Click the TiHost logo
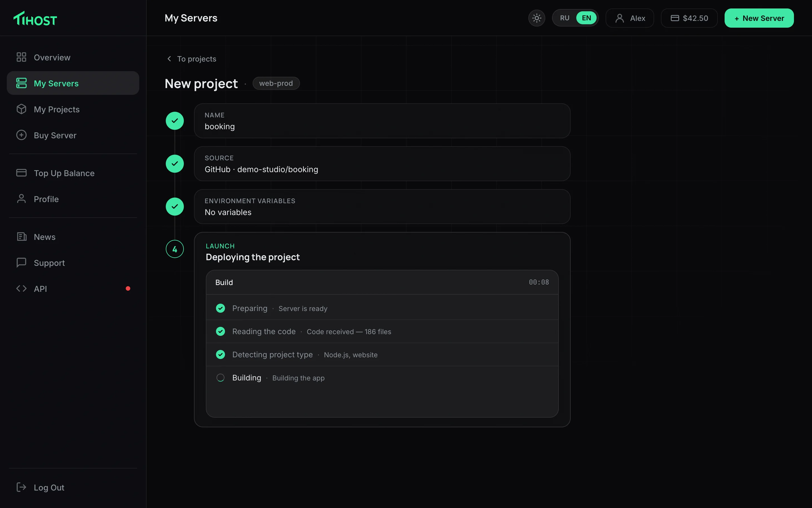This screenshot has height=508, width=812. pyautogui.click(x=35, y=18)
